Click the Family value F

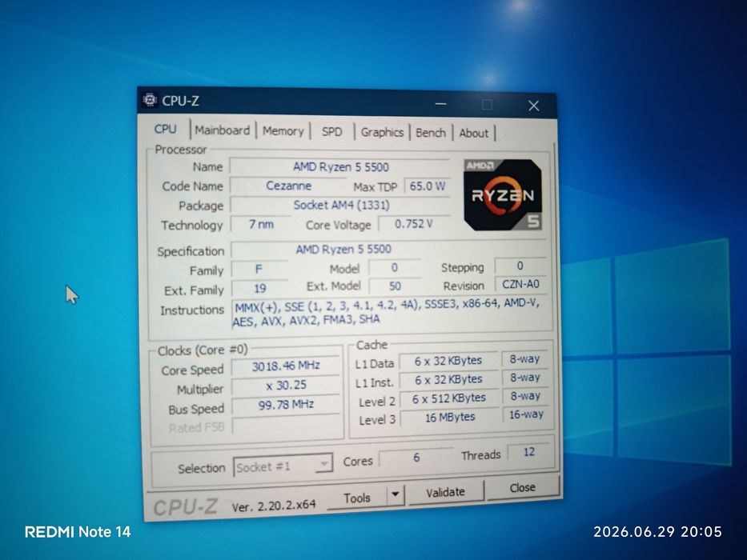(259, 269)
